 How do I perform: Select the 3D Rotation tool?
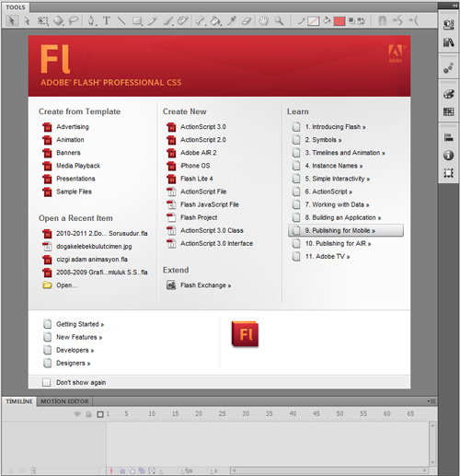[58, 21]
